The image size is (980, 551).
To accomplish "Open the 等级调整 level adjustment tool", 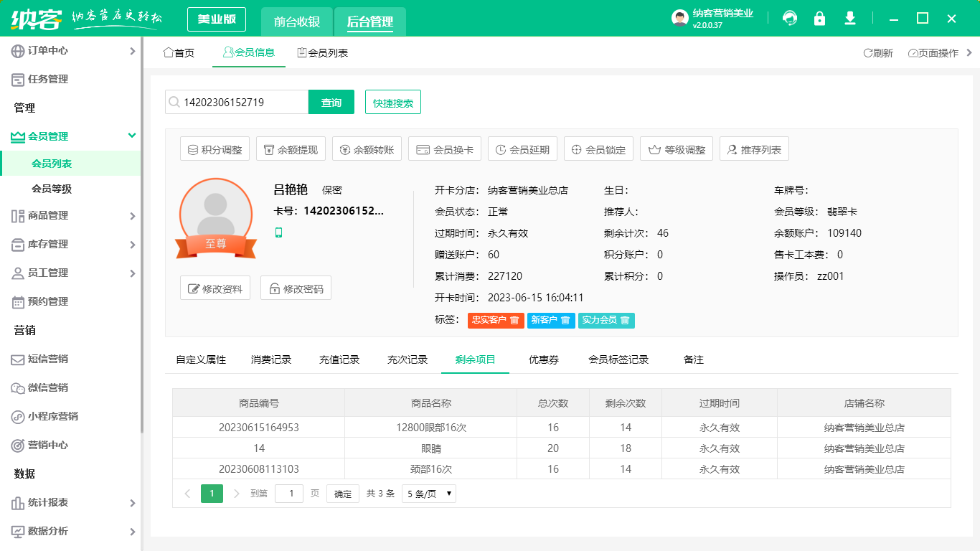I will (x=676, y=149).
